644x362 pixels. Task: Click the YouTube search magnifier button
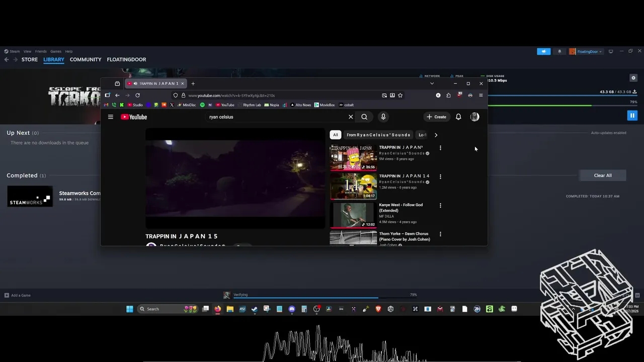364,117
